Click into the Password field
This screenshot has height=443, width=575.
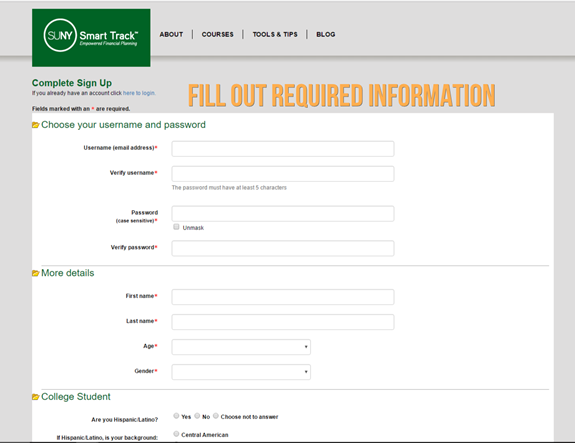(283, 214)
